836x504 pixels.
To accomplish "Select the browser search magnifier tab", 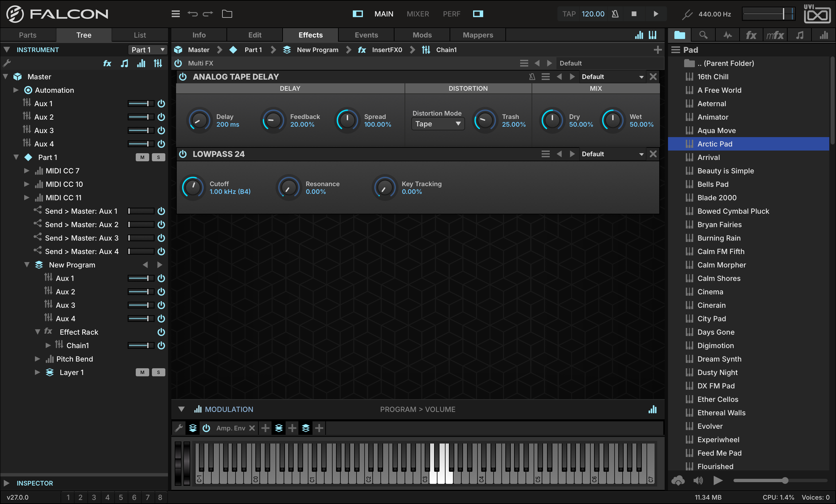I will click(703, 35).
